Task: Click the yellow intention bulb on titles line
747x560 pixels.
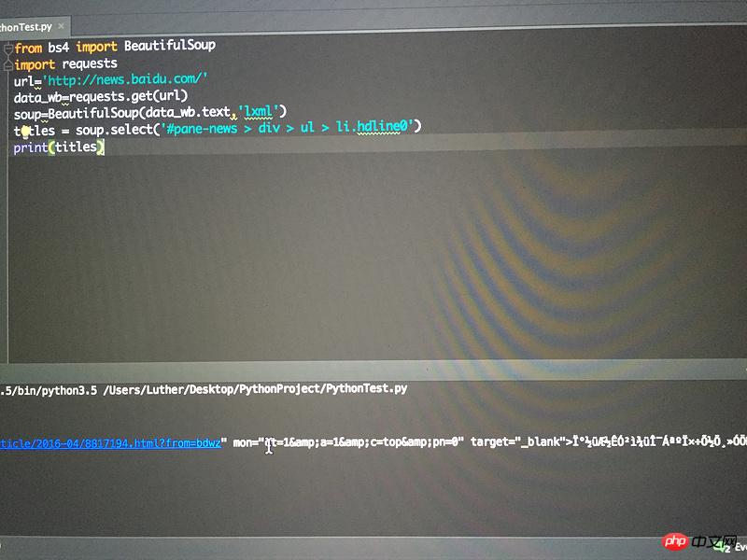Action: pos(25,131)
